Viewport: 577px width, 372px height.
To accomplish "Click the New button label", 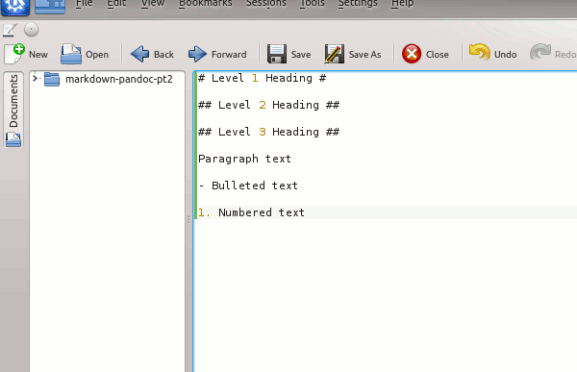I will click(38, 54).
